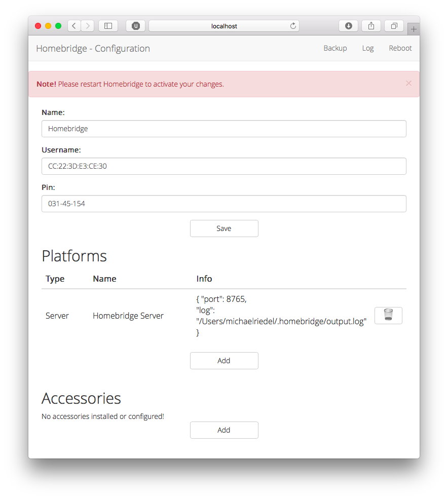The image size is (448, 499).
Task: Select the output.log path text
Action: coord(281,321)
